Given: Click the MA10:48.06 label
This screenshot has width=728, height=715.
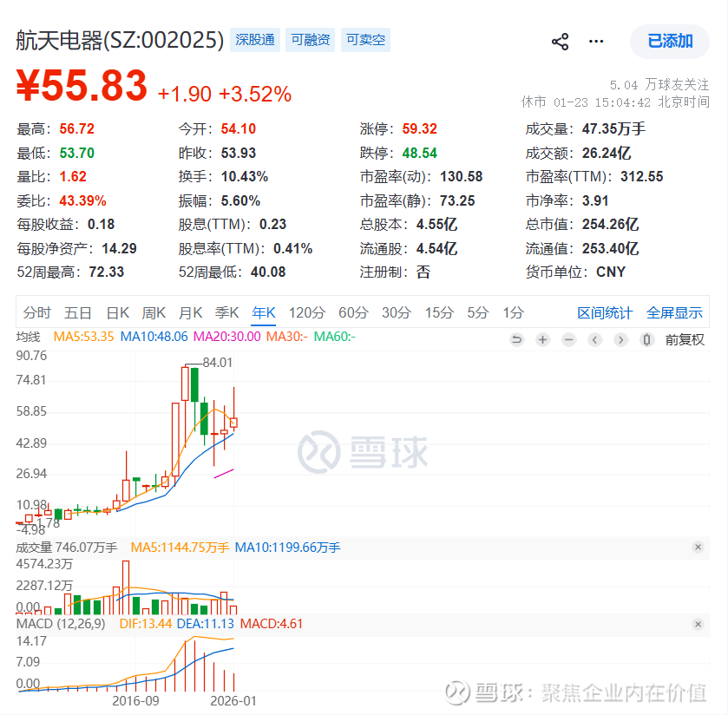Looking at the screenshot, I should pos(154,337).
